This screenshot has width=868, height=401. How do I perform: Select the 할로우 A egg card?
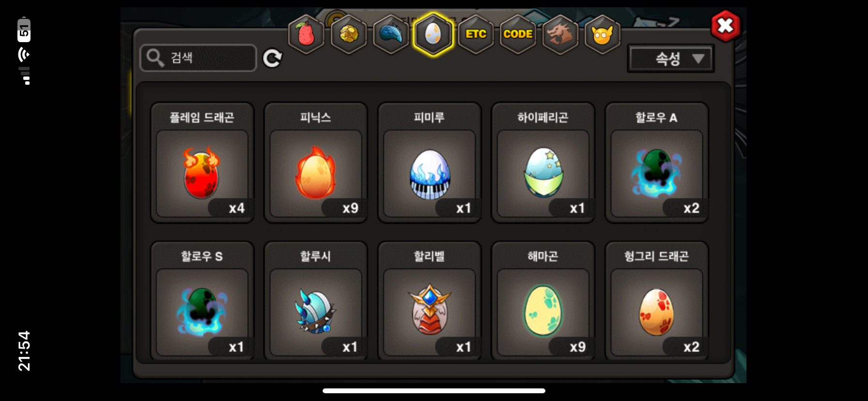657,163
